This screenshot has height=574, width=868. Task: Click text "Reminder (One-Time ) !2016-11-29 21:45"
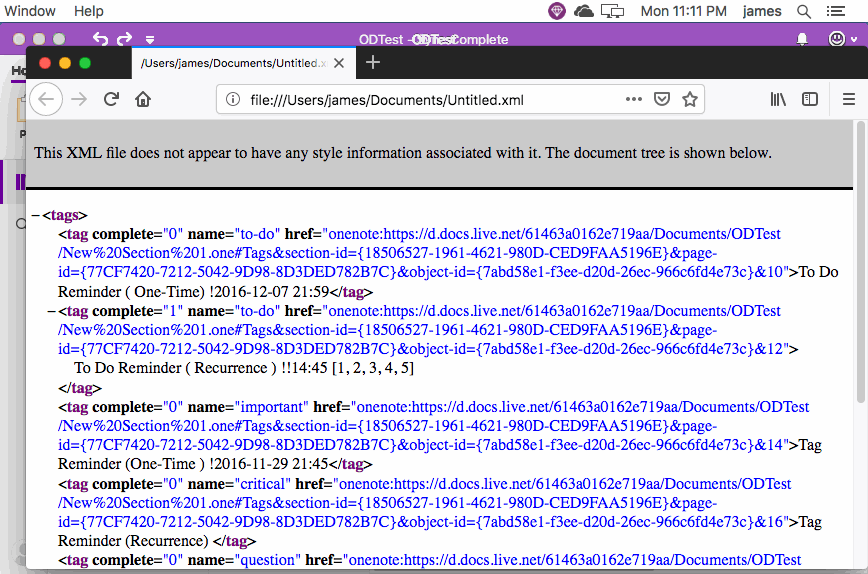pyautogui.click(x=193, y=464)
